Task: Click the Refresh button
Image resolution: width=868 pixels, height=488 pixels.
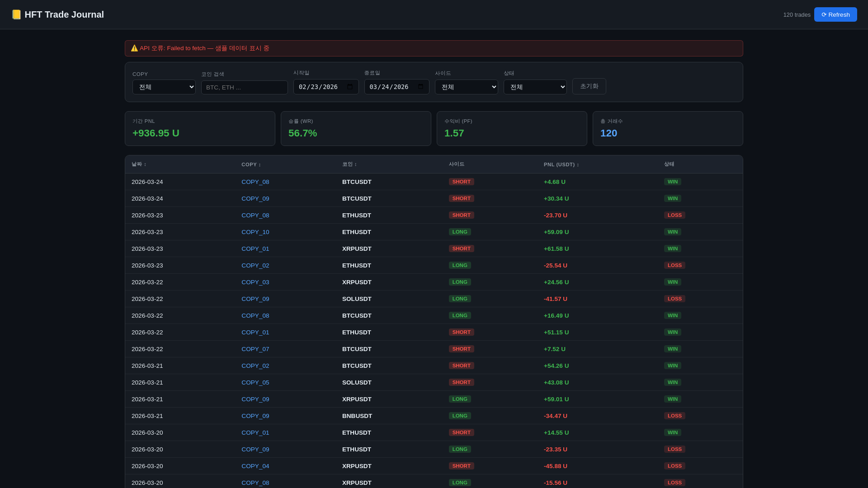Action: coord(835,14)
